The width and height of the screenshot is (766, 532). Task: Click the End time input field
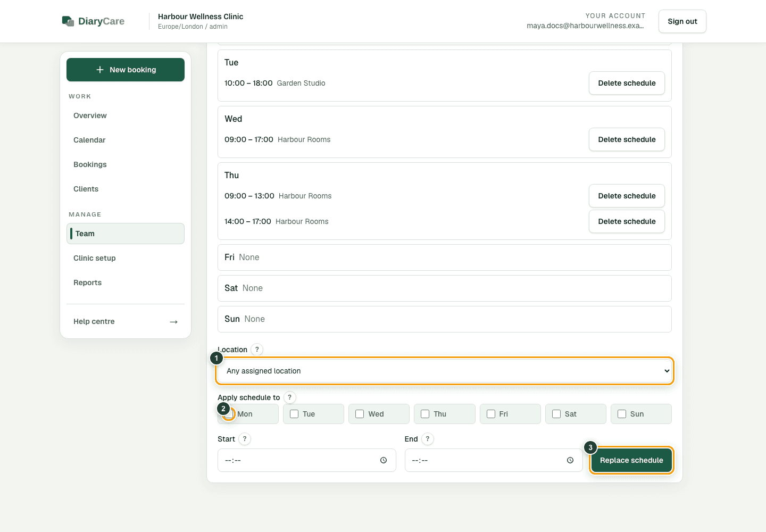coord(494,460)
